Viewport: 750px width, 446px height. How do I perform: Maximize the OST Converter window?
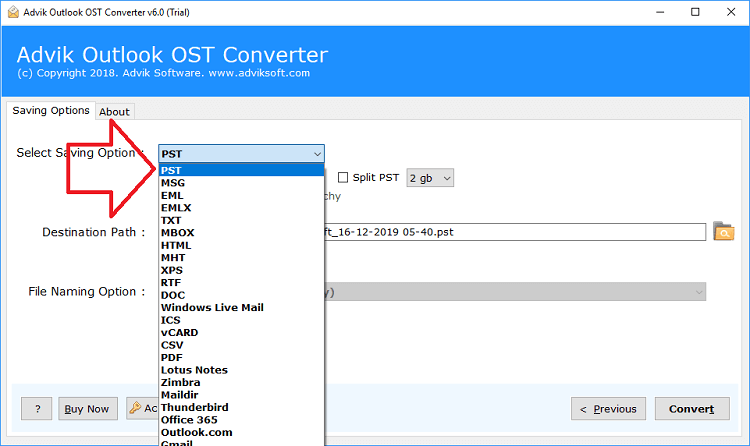tap(695, 12)
